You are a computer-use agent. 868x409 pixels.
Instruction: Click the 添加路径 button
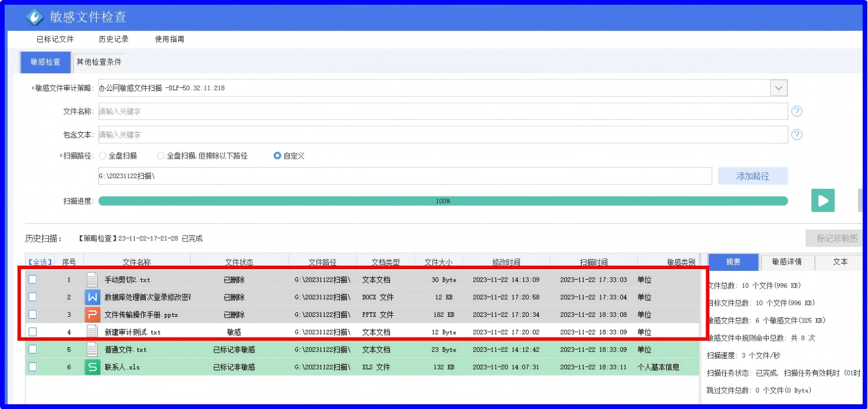(752, 176)
